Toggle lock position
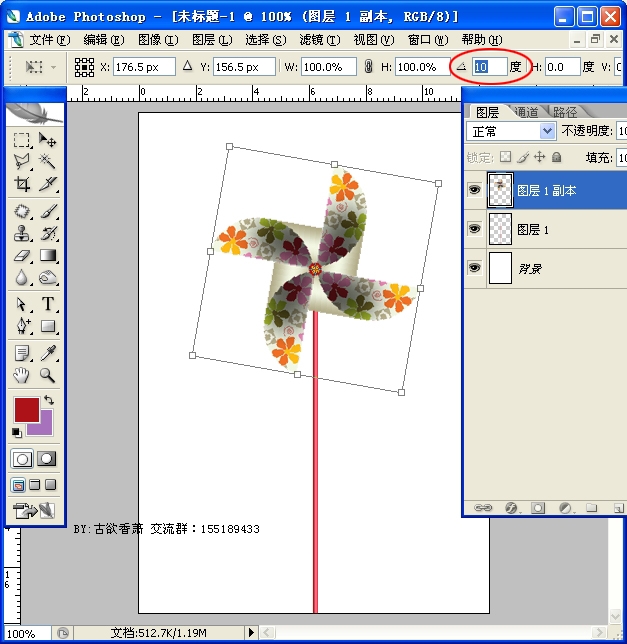This screenshot has height=644, width=627. [x=540, y=157]
